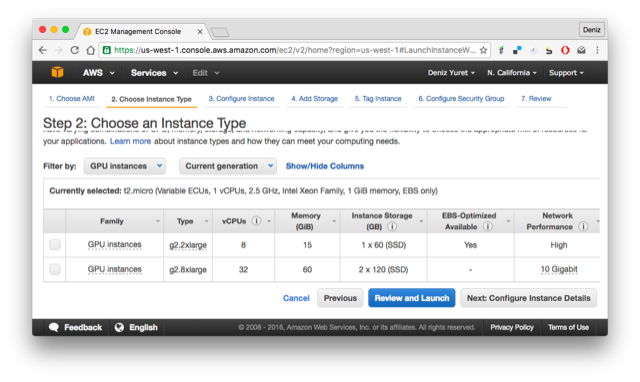
Task: Open N. California region selector
Action: 512,73
